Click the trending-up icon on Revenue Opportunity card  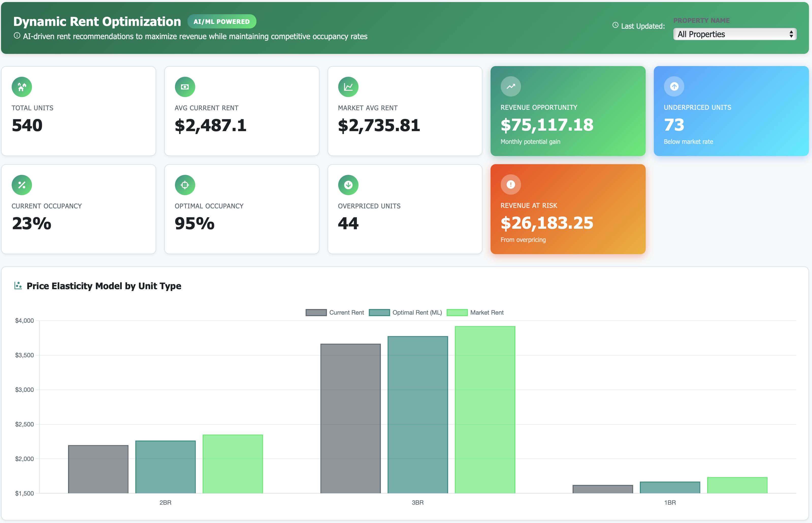pos(511,87)
